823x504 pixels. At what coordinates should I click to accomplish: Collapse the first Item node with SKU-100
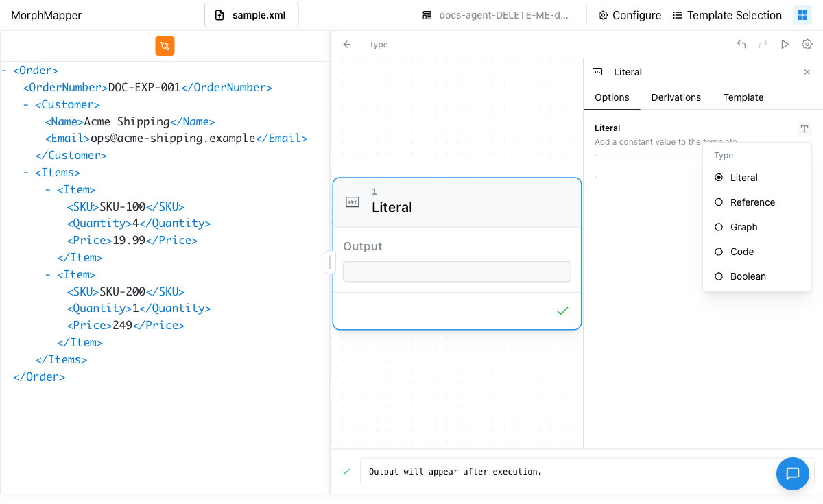49,190
